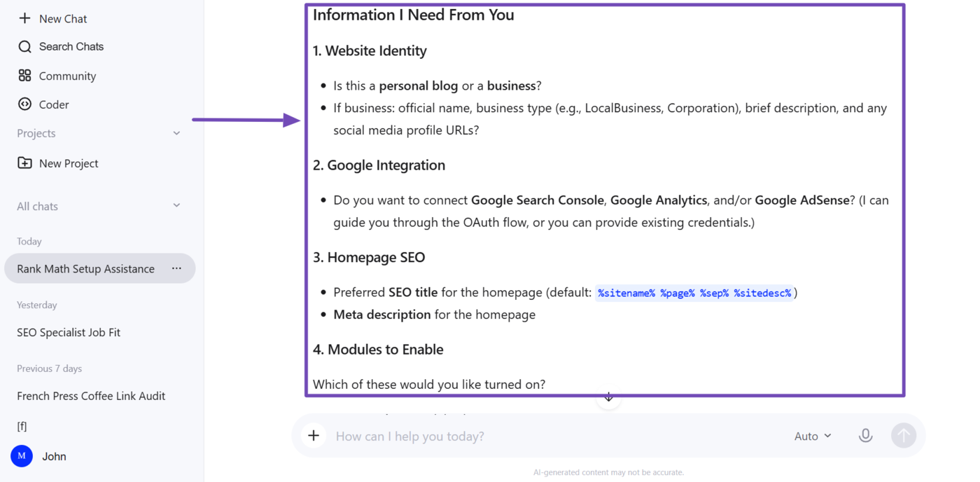This screenshot has width=980, height=482.
Task: Click the microphone voice input icon
Action: (865, 435)
